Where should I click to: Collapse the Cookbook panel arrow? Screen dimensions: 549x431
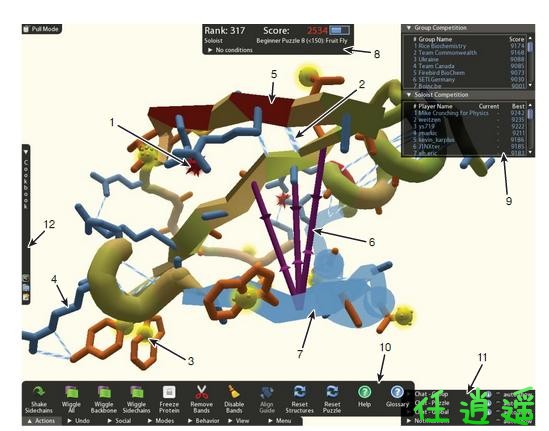(x=26, y=152)
